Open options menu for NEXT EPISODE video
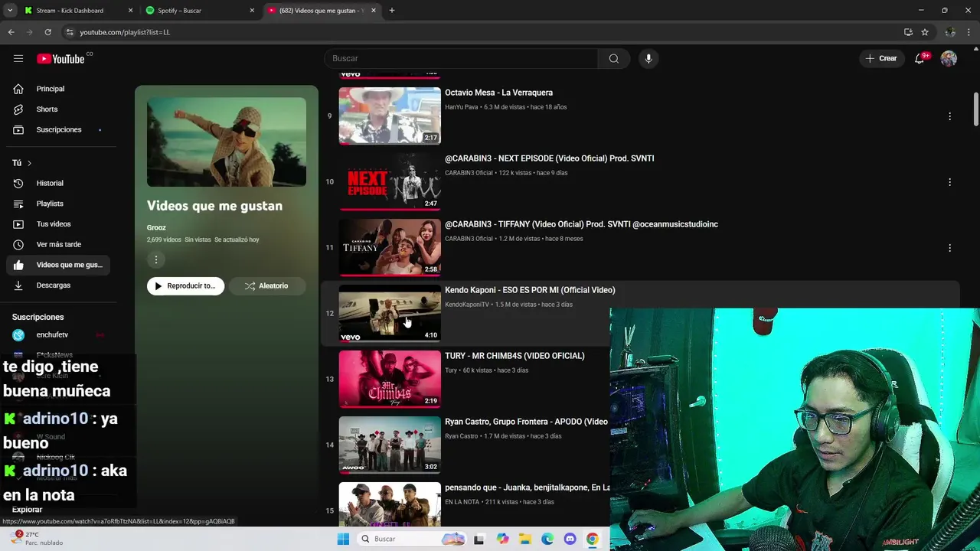 coord(949,182)
